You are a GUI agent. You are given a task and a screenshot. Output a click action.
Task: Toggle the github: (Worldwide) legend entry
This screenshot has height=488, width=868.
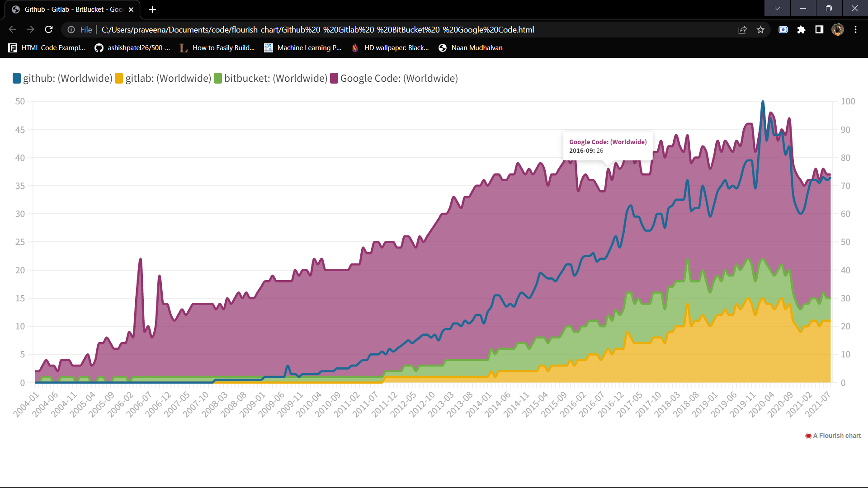[63, 78]
